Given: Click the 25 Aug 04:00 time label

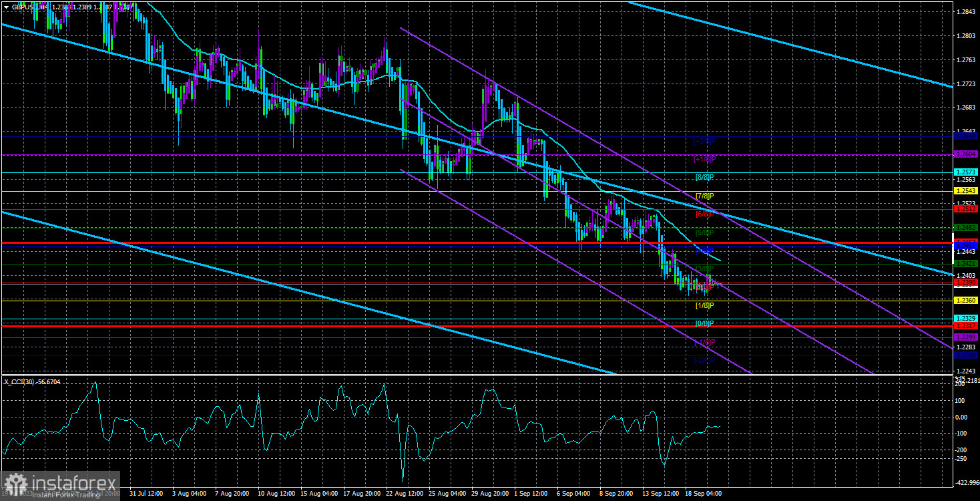Looking at the screenshot, I should tap(448, 494).
